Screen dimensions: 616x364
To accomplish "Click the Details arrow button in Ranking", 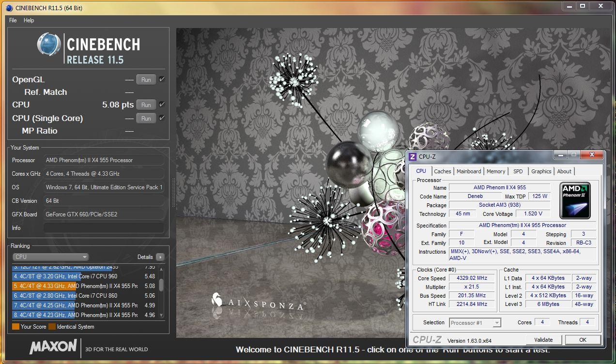I will tap(160, 257).
